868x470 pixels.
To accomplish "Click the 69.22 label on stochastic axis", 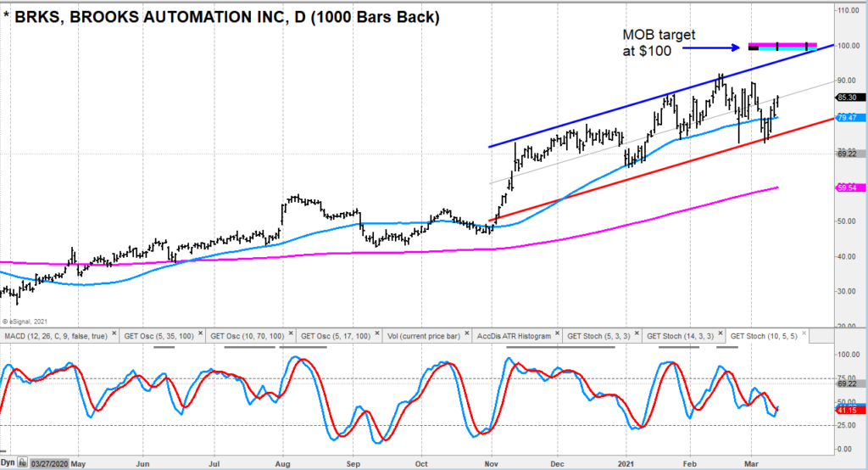I will pyautogui.click(x=849, y=383).
